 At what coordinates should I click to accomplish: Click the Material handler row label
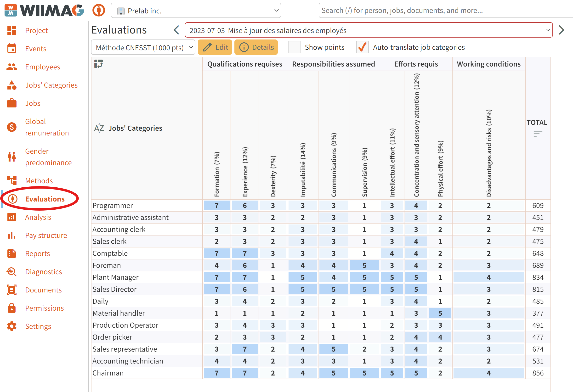click(119, 313)
